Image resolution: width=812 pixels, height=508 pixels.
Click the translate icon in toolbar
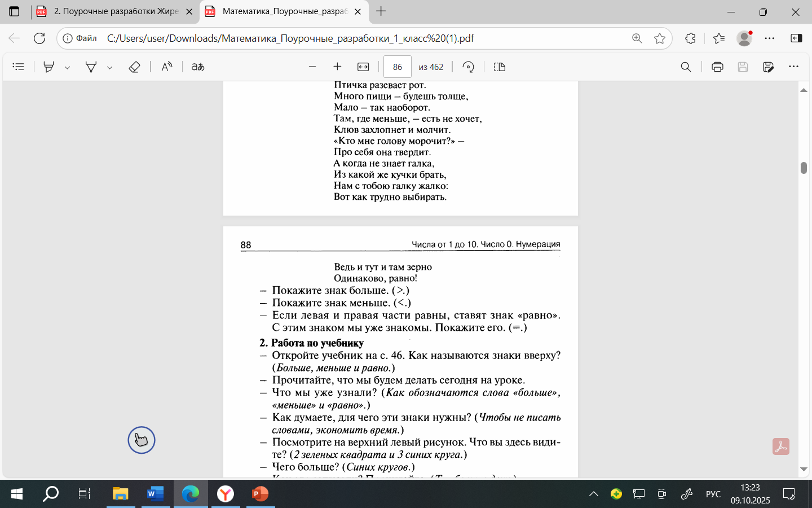197,67
